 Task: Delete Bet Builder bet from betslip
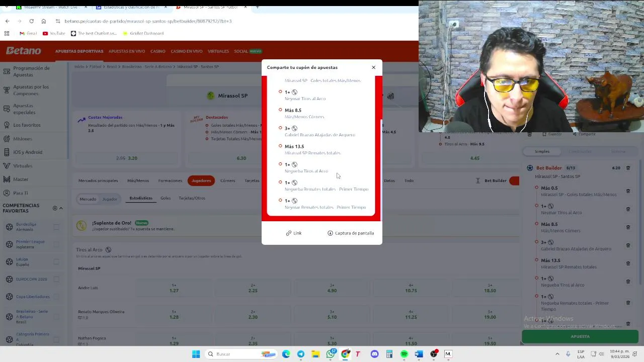[628, 168]
